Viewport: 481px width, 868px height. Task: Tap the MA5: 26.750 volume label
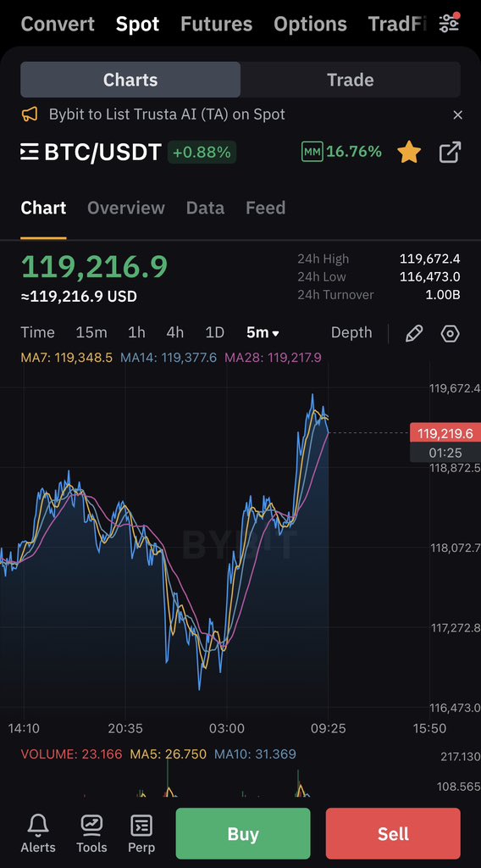(x=168, y=754)
